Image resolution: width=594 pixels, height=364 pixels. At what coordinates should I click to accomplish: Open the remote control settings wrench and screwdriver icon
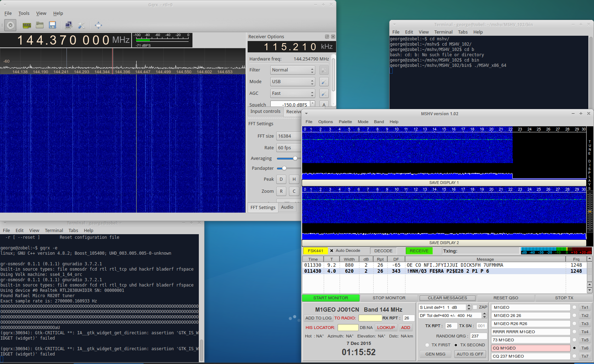pyautogui.click(x=81, y=25)
